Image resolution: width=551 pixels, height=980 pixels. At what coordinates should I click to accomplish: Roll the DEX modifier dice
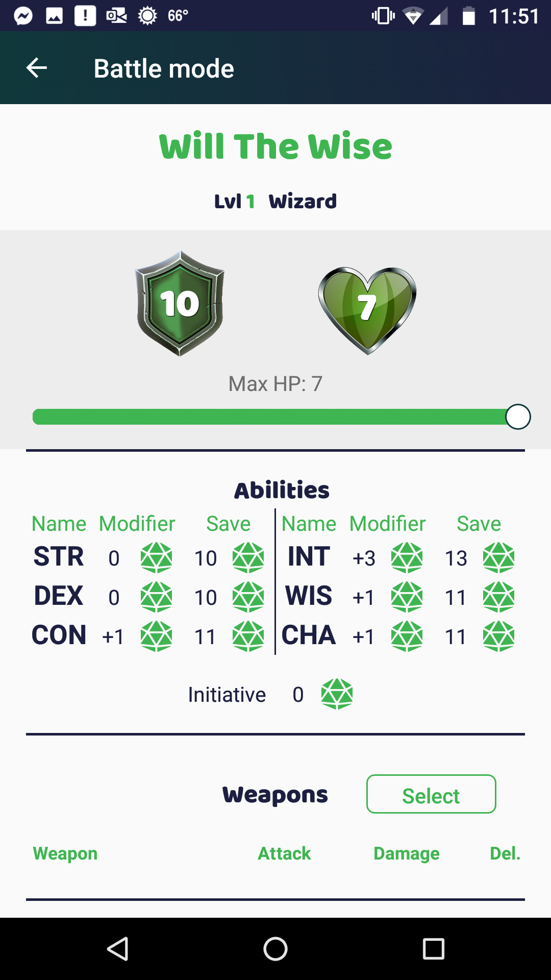click(x=156, y=597)
